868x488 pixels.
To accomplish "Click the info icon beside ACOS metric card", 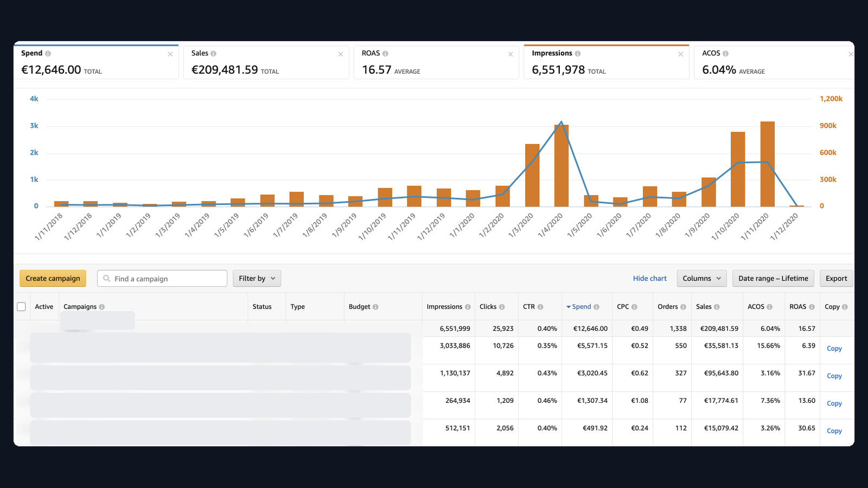I will [725, 54].
